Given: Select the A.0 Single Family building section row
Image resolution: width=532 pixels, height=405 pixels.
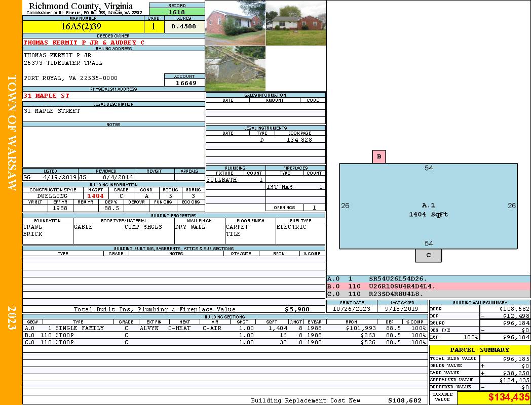Looking at the screenshot, I should pyautogui.click(x=223, y=328).
